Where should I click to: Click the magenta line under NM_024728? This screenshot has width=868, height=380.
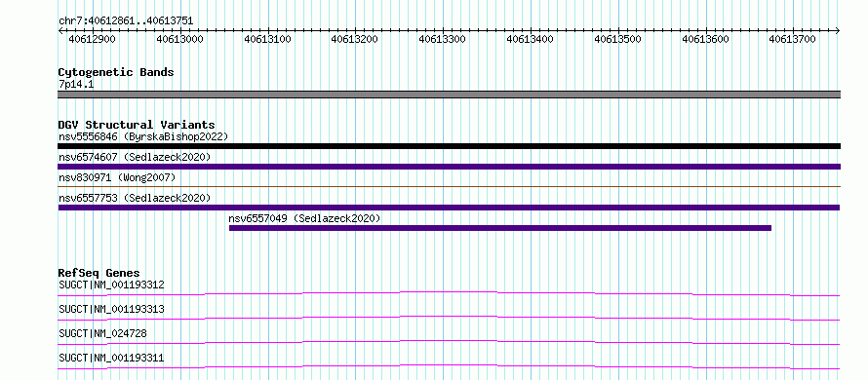[x=449, y=342]
